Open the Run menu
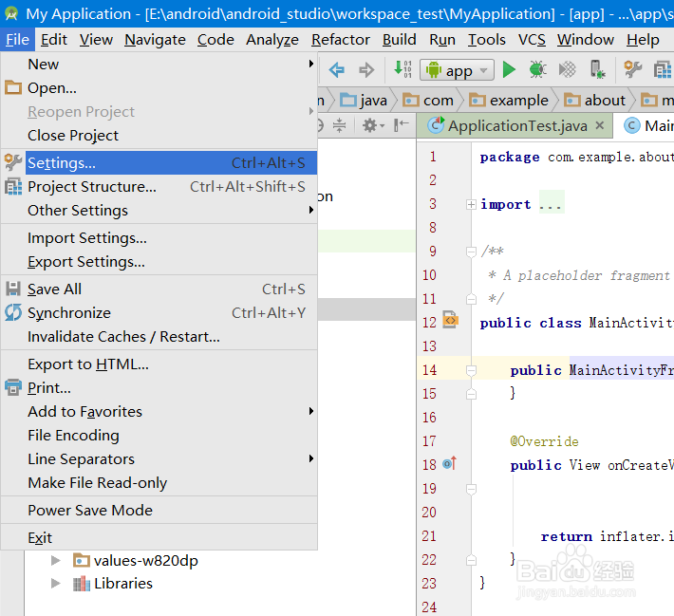The width and height of the screenshot is (674, 616). tap(442, 40)
